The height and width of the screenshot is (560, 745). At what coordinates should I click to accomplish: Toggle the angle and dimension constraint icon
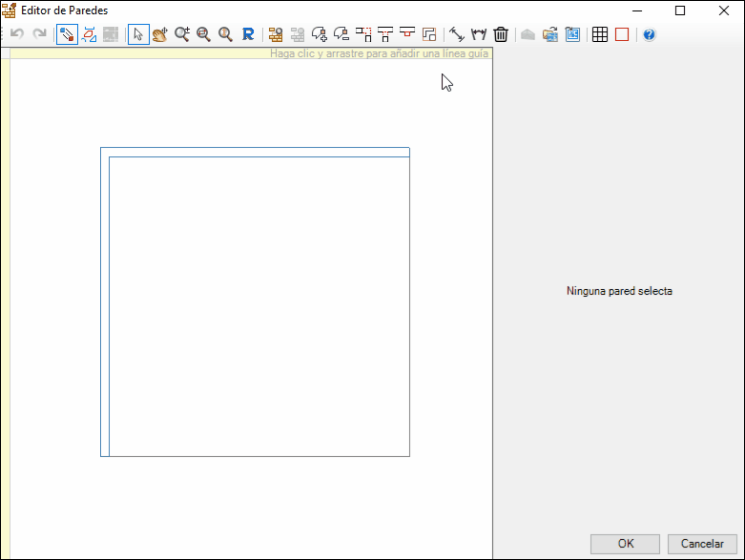[89, 34]
